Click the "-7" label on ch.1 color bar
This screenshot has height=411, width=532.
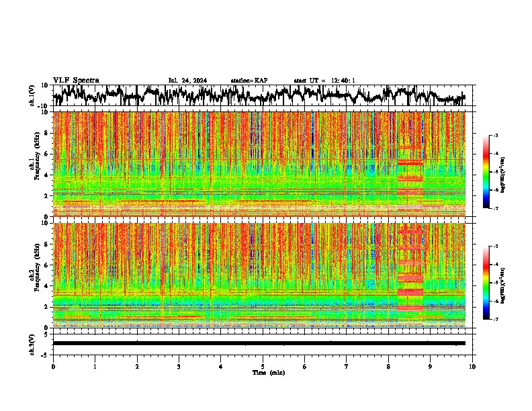[496, 208]
